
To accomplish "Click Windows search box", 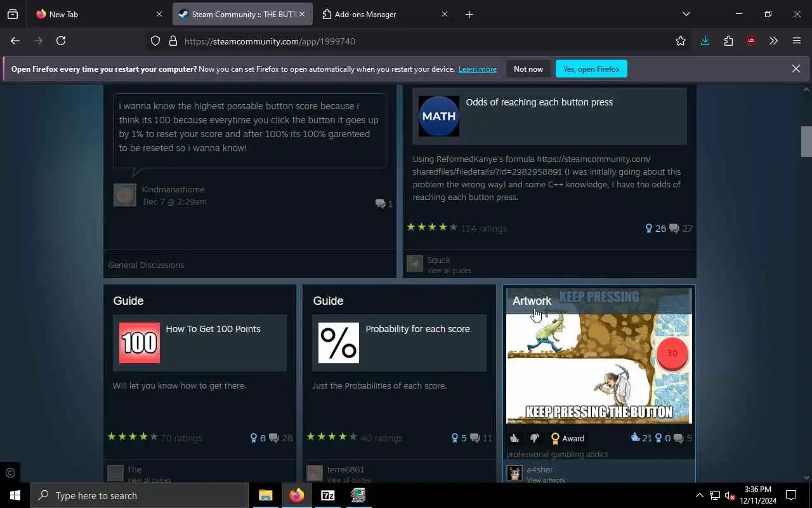I will click(140, 495).
